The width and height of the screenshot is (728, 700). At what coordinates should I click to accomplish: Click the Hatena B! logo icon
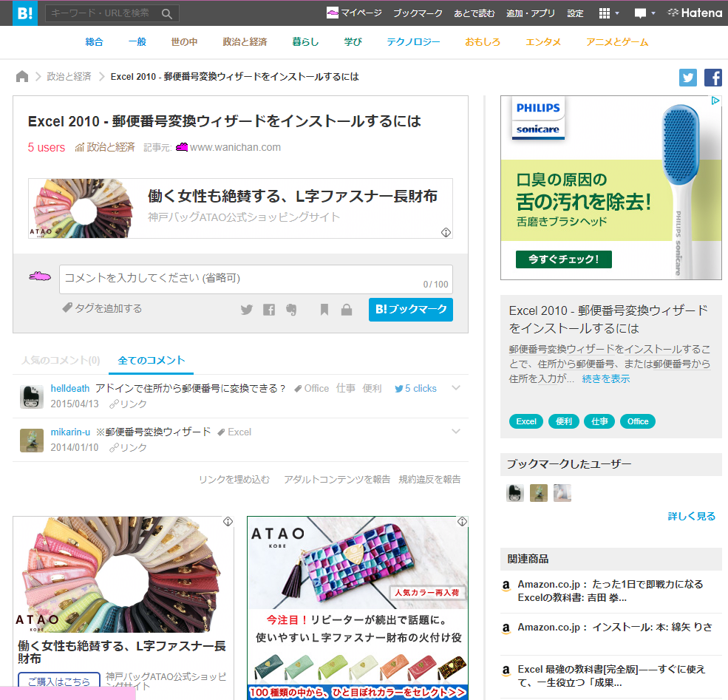coord(25,13)
